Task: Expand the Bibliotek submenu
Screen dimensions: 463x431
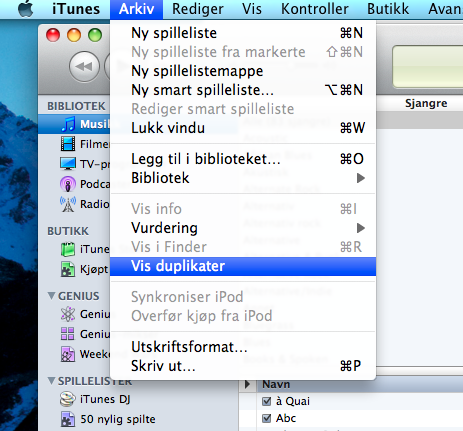Action: pos(243,178)
